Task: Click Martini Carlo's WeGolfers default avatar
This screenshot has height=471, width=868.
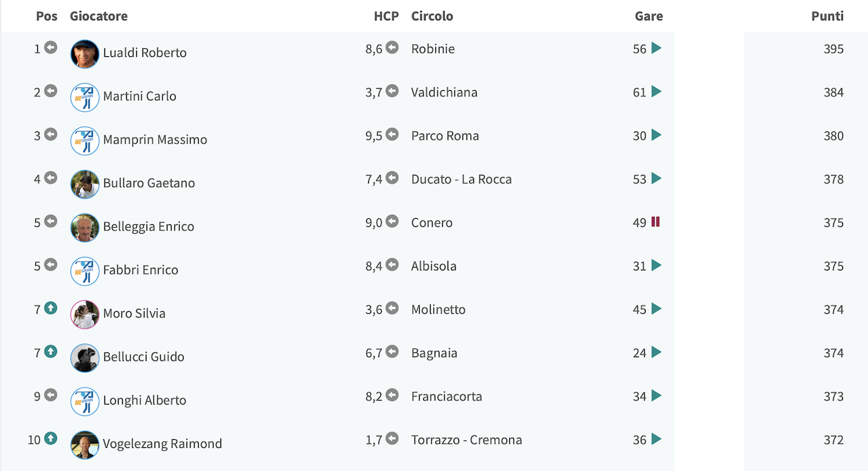Action: point(85,97)
